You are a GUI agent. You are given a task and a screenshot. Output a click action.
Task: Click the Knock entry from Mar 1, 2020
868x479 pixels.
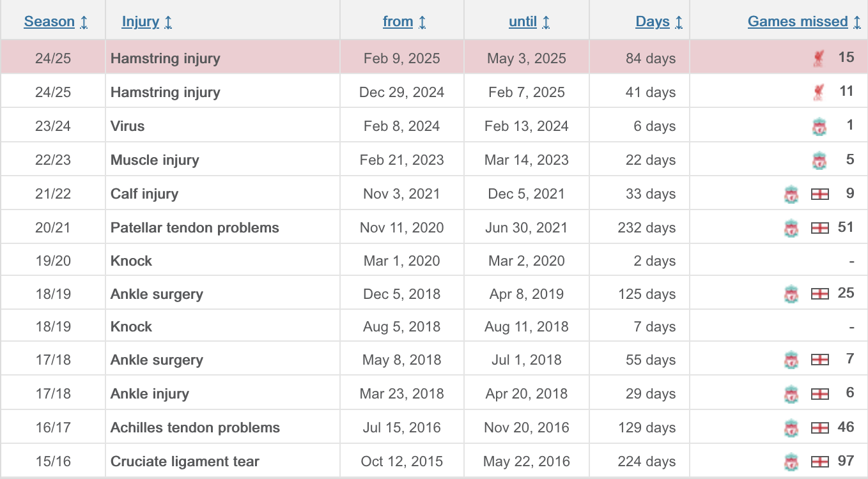131,261
